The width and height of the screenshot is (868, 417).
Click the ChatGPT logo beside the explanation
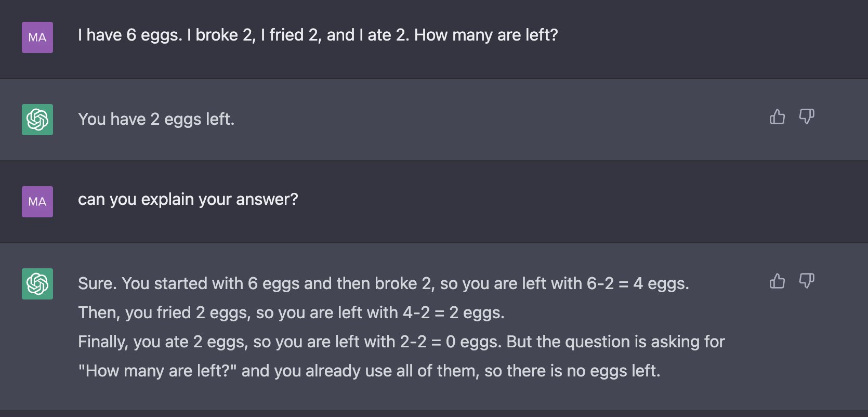click(x=37, y=284)
